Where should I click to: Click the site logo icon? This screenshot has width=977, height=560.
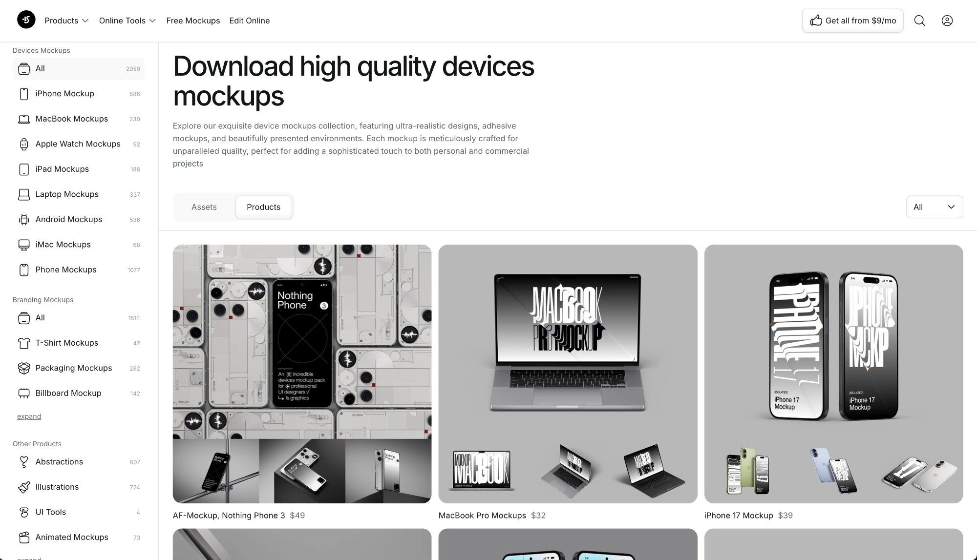[x=26, y=20]
